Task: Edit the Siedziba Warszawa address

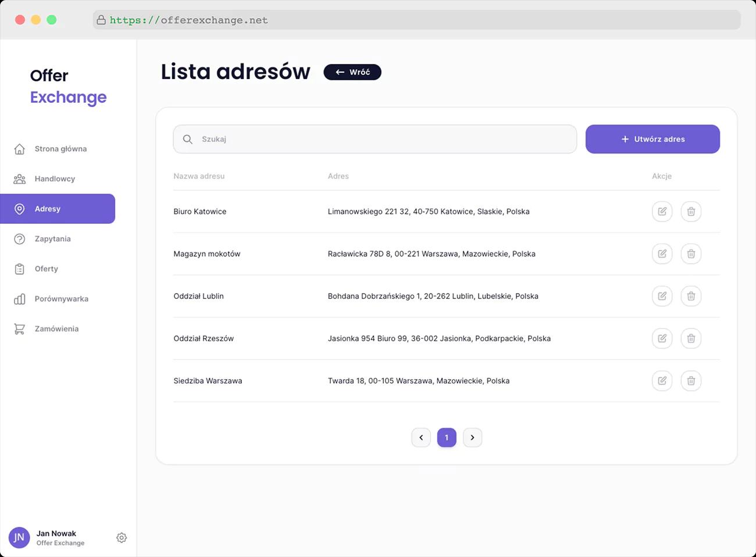Action: coord(662,381)
